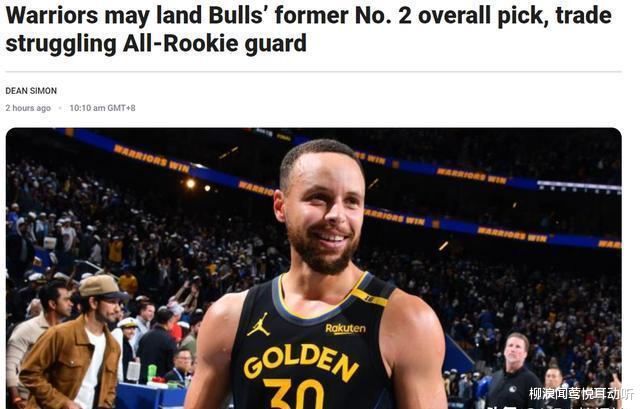
Task: Click the bright arena spotlight above crowd
Action: (x=191, y=184)
